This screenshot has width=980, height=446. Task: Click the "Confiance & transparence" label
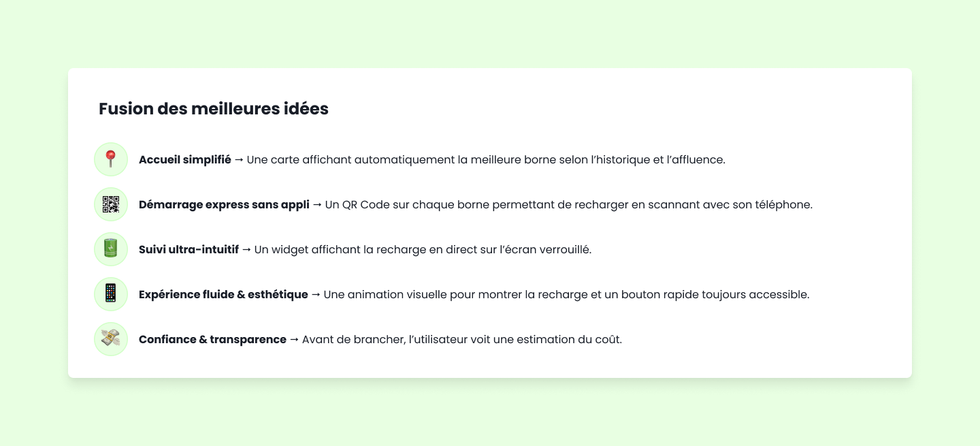pos(212,340)
